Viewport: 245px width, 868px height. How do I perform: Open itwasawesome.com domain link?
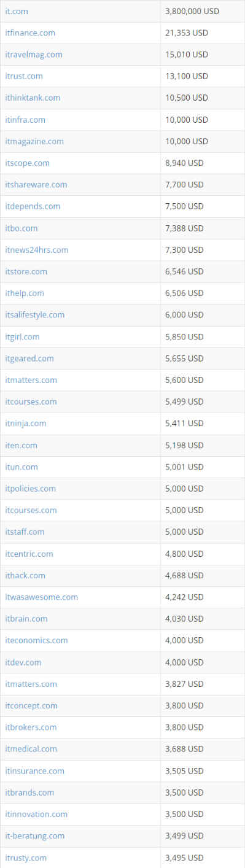point(42,597)
